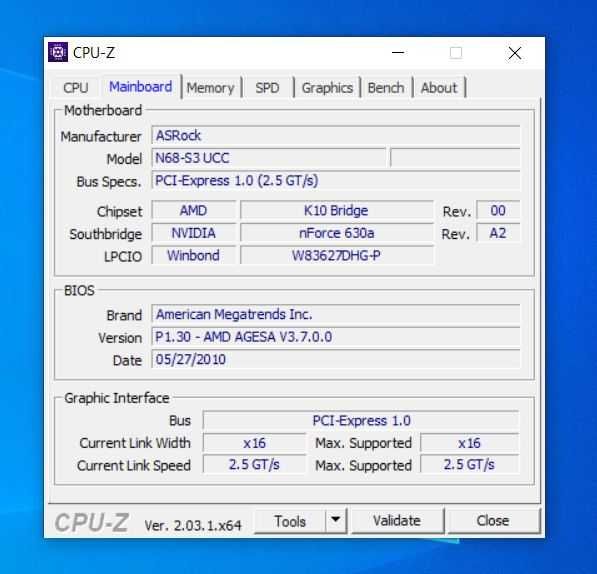This screenshot has height=574, width=597.
Task: Switch to the CPU tab
Action: [75, 88]
